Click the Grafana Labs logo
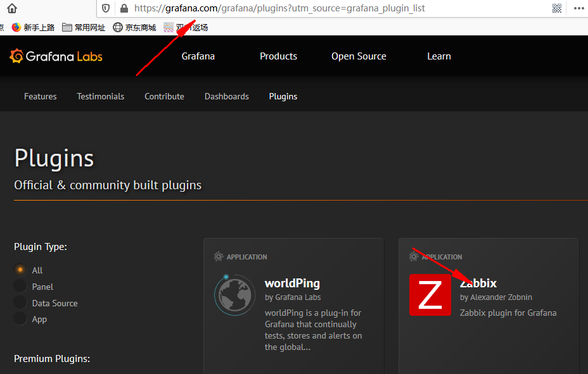Viewport: 588px width, 374px height. coord(56,56)
